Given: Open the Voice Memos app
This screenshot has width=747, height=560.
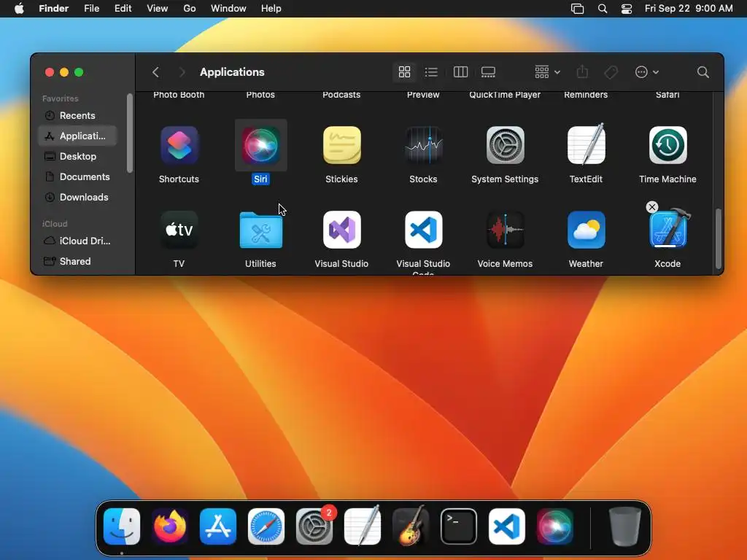Looking at the screenshot, I should [x=505, y=230].
